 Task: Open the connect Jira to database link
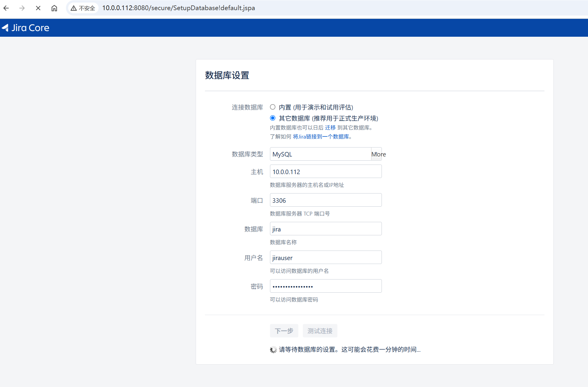pos(321,136)
